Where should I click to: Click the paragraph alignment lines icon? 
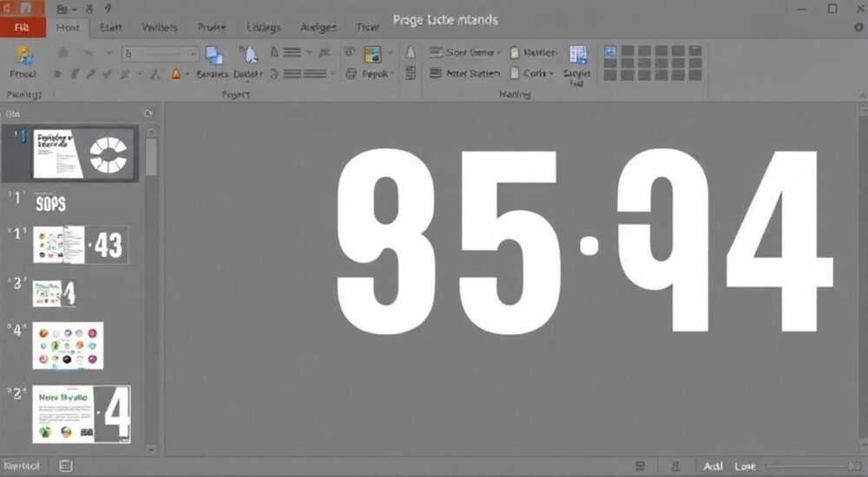coord(305,74)
